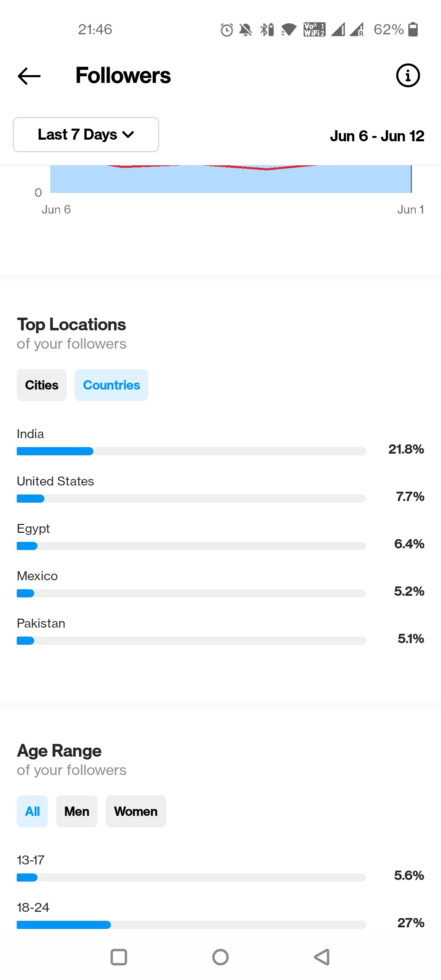Tap the 18-24 age range bar

(x=191, y=925)
